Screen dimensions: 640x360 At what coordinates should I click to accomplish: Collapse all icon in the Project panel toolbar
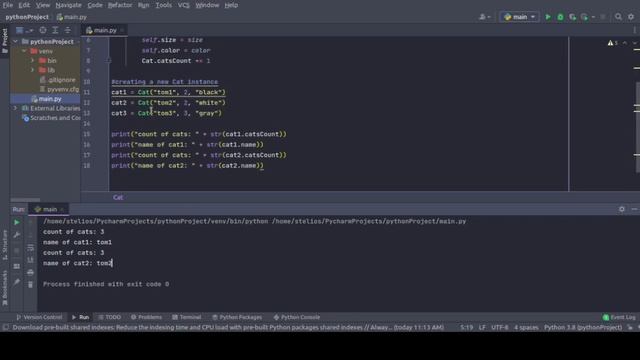tap(68, 30)
